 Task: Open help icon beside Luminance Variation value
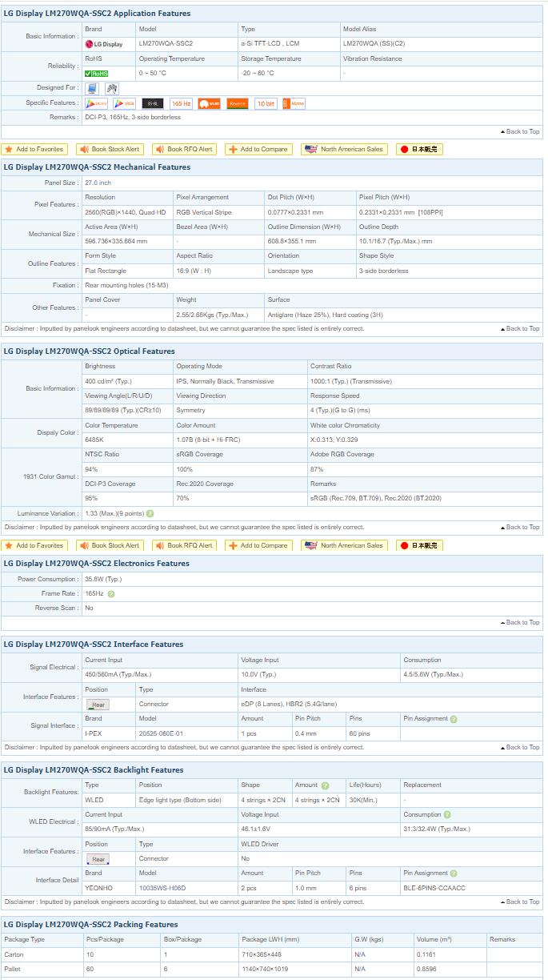coord(150,513)
